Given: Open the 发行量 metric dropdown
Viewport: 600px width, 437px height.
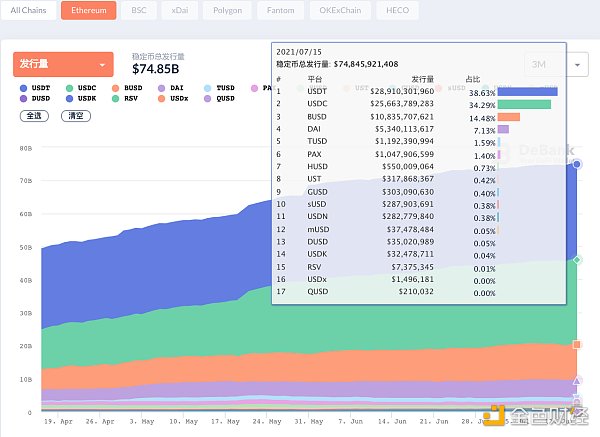Looking at the screenshot, I should [63, 64].
